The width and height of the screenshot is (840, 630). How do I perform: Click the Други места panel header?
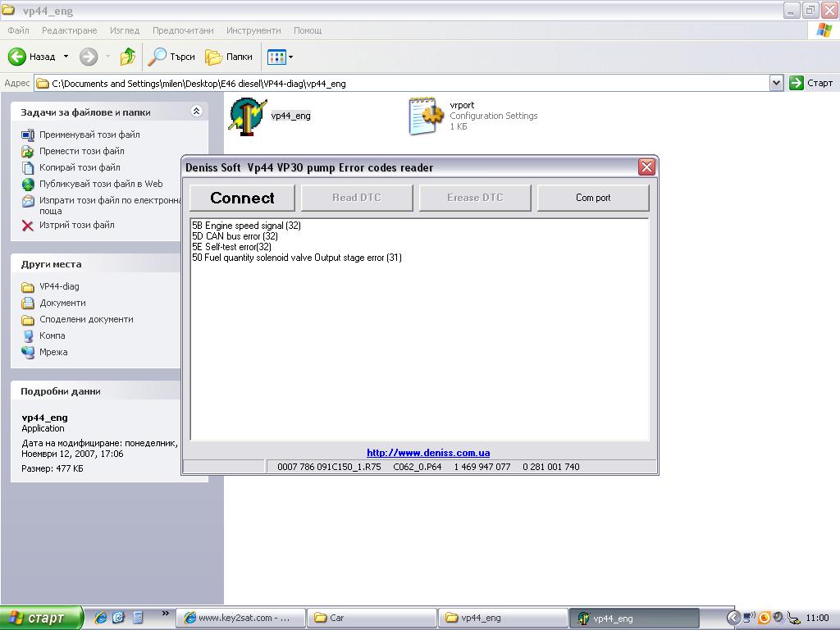pos(97,264)
